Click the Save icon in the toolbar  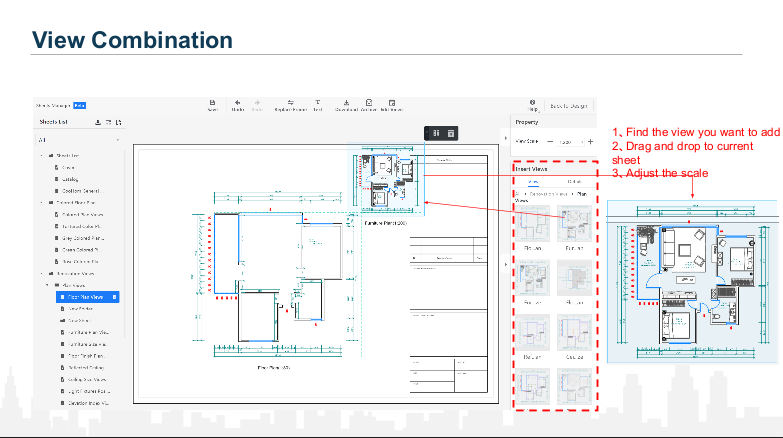pos(212,104)
